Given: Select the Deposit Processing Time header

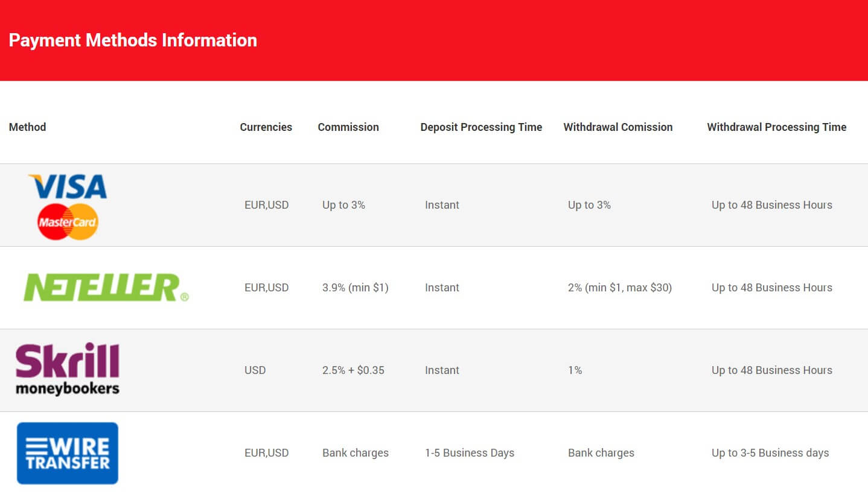Looking at the screenshot, I should (x=481, y=127).
